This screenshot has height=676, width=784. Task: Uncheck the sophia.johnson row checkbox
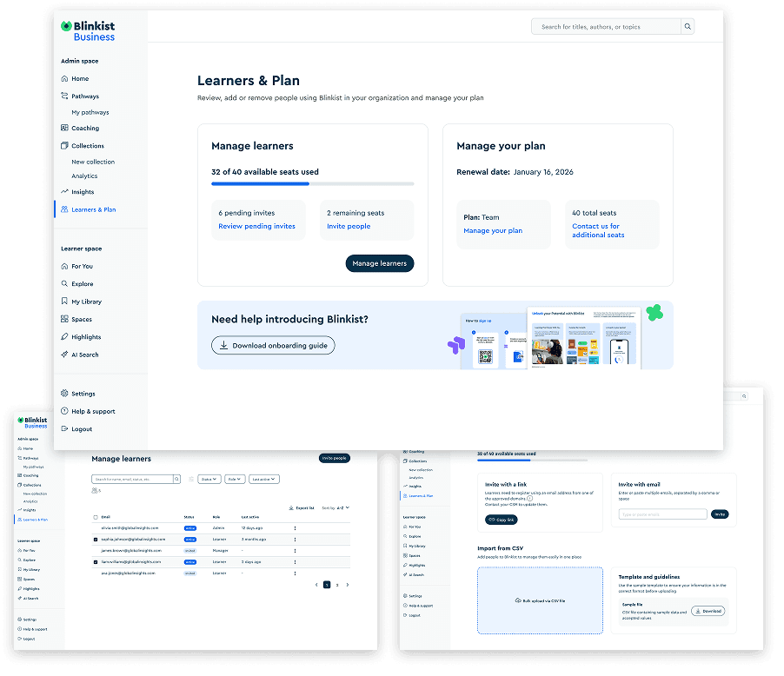(96, 540)
